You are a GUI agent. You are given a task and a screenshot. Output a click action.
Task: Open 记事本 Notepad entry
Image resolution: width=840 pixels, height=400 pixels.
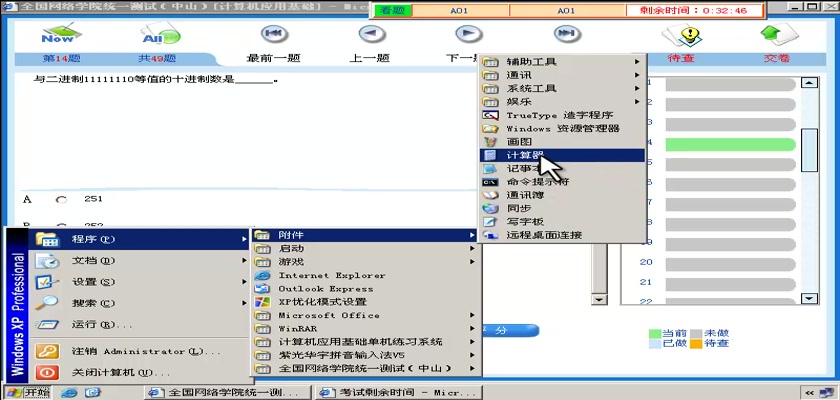(562, 169)
